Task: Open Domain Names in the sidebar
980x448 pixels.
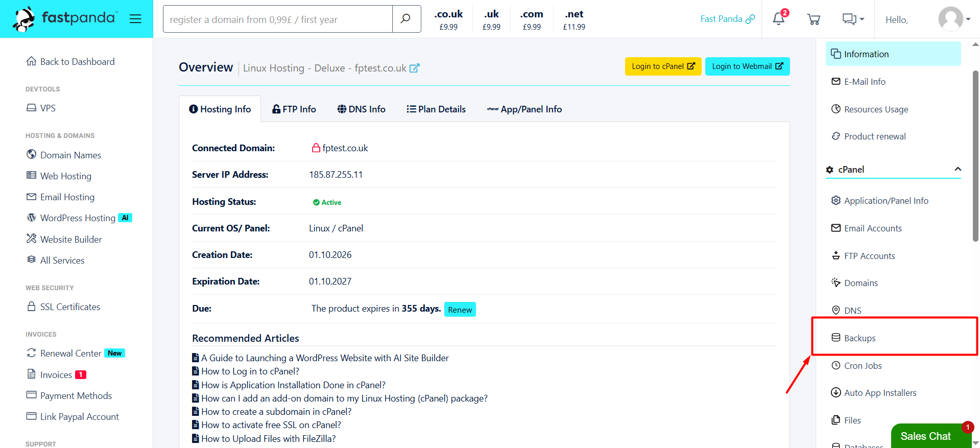Action: pyautogui.click(x=64, y=155)
